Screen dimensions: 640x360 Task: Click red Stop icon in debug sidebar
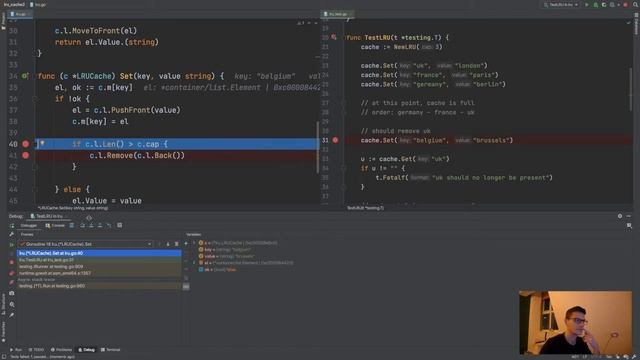(12, 263)
